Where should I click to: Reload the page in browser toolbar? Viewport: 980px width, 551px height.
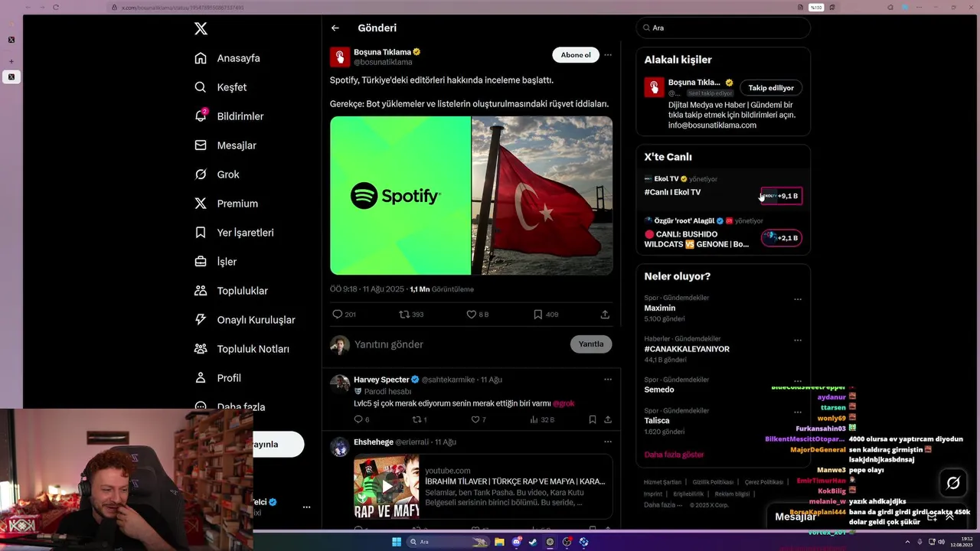point(56,7)
